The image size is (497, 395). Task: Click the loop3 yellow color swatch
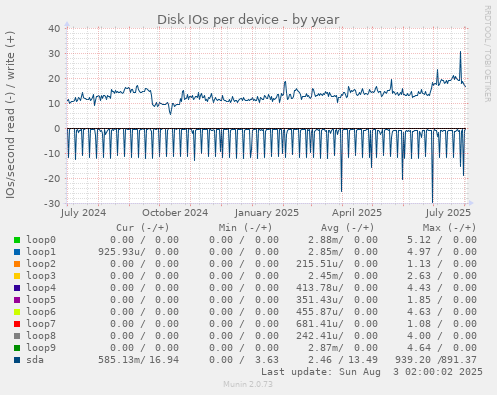pyautogui.click(x=17, y=276)
